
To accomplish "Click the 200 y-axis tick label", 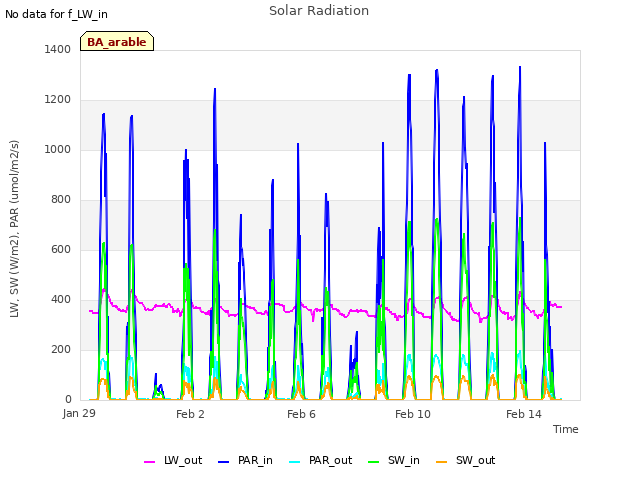I will pyautogui.click(x=61, y=349).
